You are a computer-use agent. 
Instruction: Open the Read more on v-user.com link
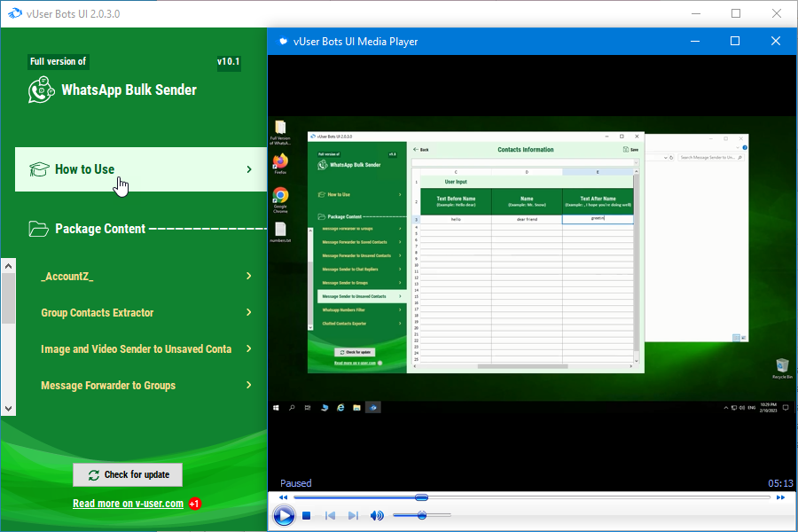click(128, 504)
